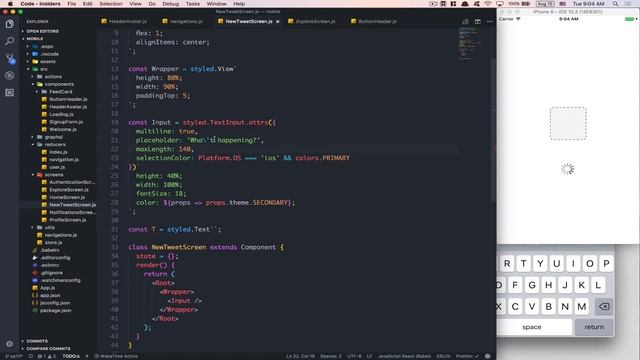This screenshot has width=640, height=360.
Task: Collapse the MOBILE project root
Action: (35, 38)
